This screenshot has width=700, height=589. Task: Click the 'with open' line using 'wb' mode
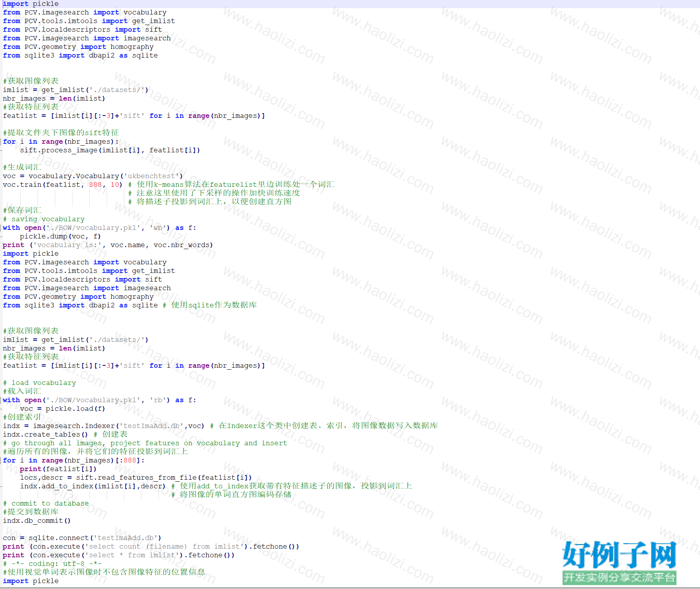coord(100,228)
